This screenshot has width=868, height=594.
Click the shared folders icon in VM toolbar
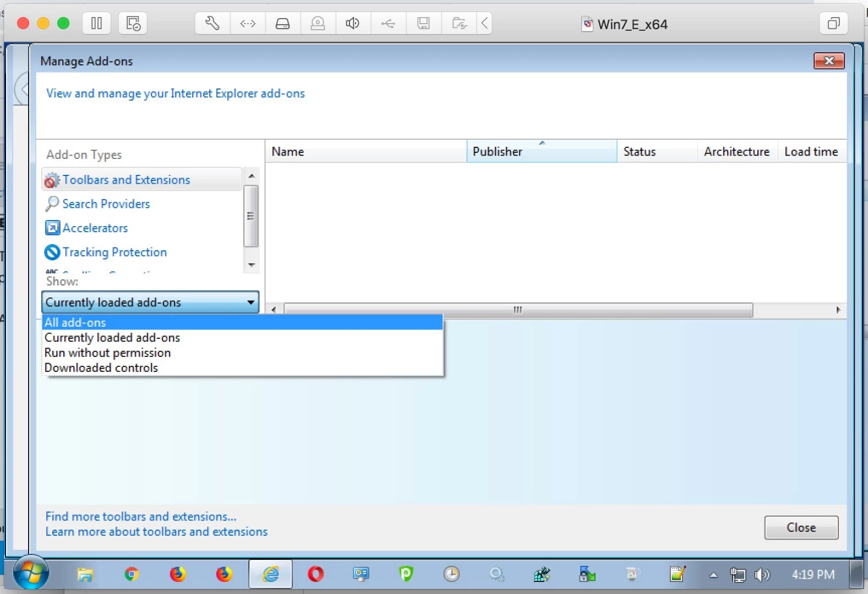click(x=459, y=23)
